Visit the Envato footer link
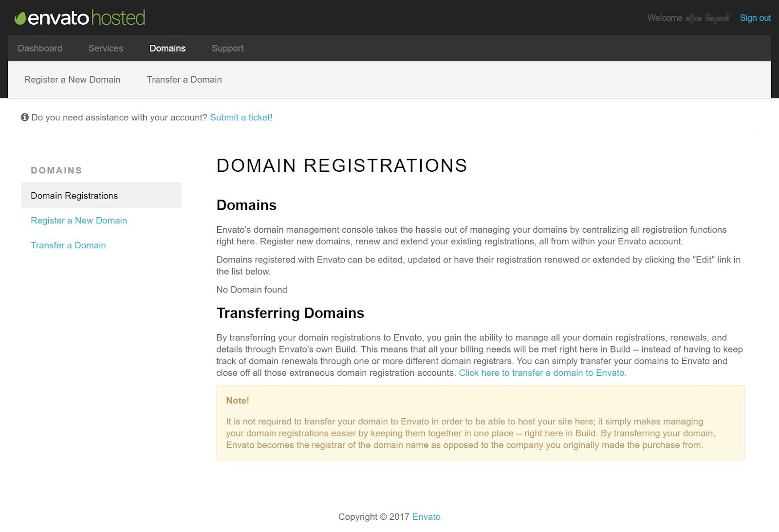This screenshot has height=532, width=779. coord(426,517)
